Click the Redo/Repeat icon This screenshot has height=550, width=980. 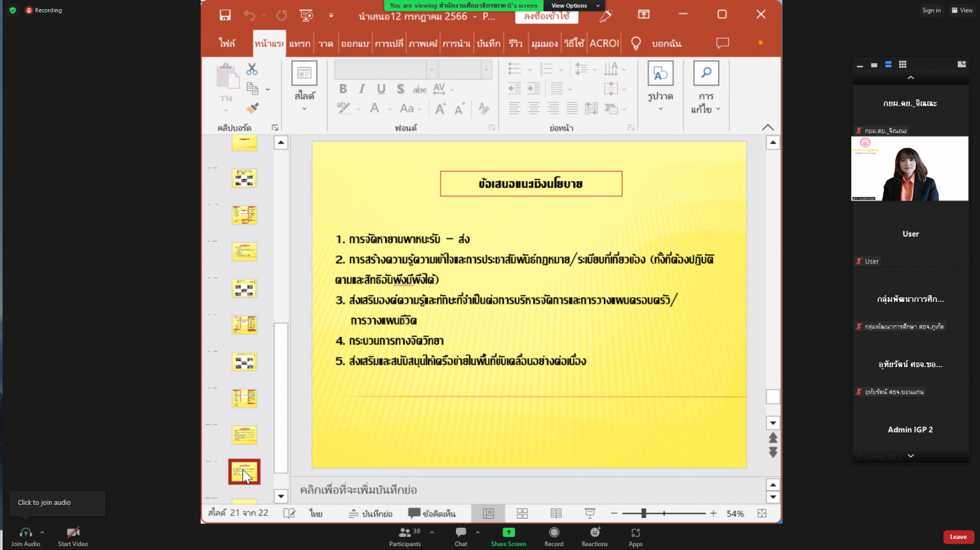[x=282, y=14]
